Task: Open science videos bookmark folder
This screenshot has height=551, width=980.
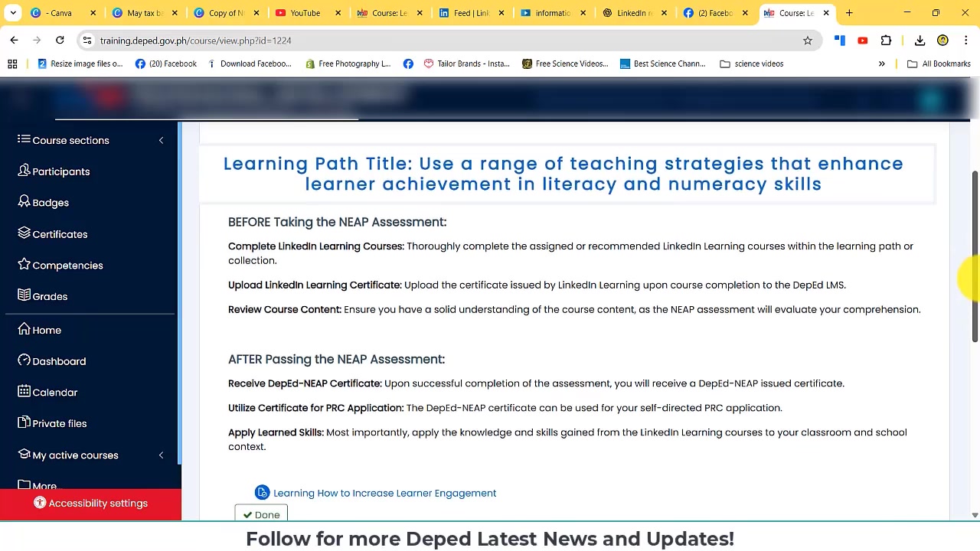Action: pyautogui.click(x=752, y=64)
